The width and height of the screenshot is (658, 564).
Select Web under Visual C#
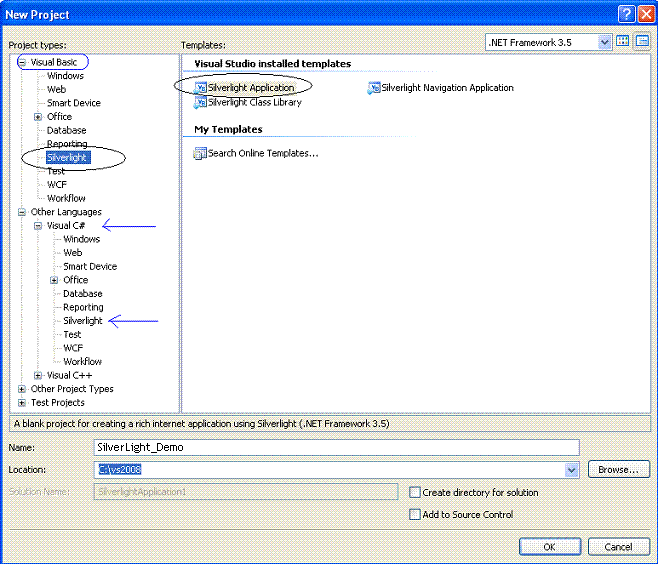[x=73, y=253]
